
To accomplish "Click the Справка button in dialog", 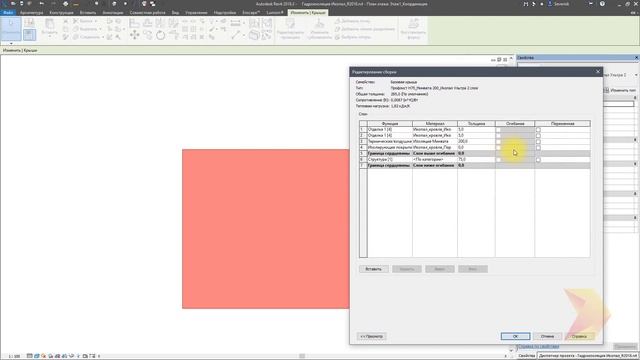I will click(x=579, y=336).
